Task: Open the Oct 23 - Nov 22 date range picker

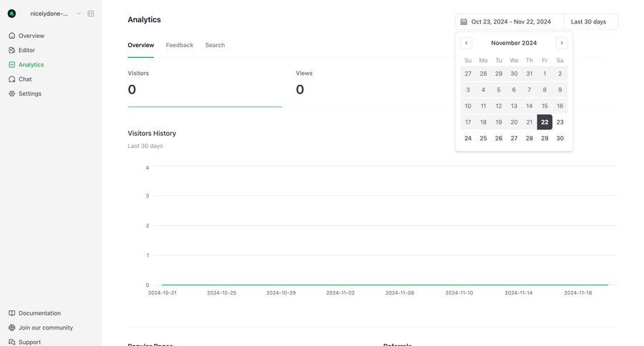Action: [509, 21]
